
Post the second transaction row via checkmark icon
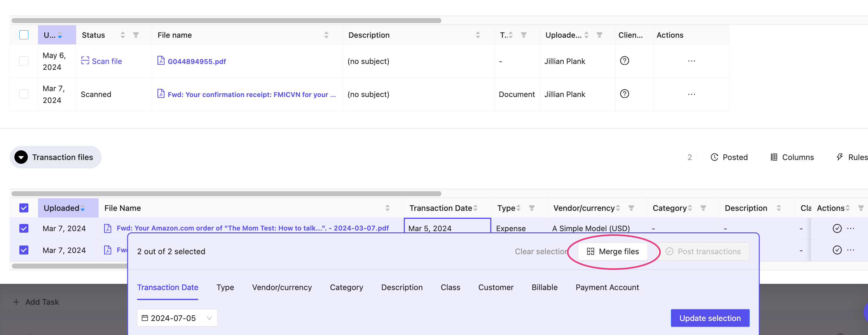[837, 250]
